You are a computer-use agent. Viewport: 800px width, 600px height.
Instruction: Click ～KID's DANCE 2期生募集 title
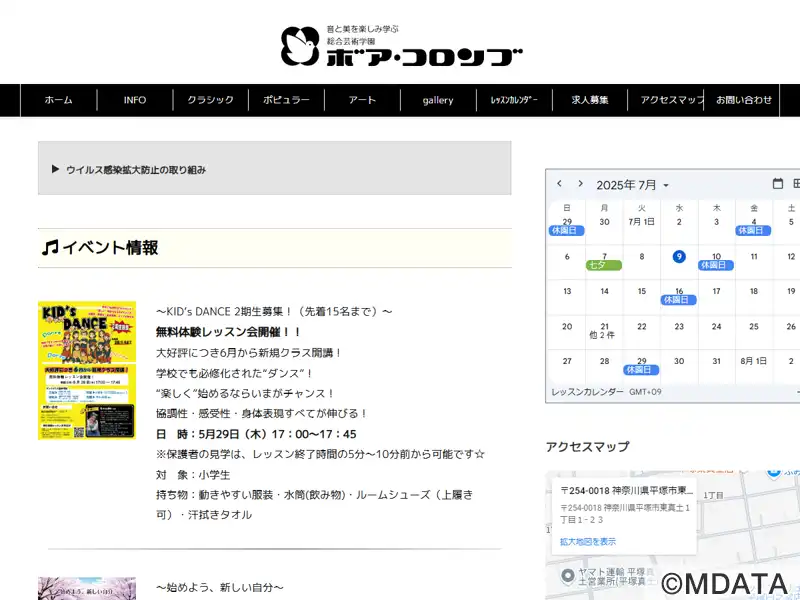[274, 311]
